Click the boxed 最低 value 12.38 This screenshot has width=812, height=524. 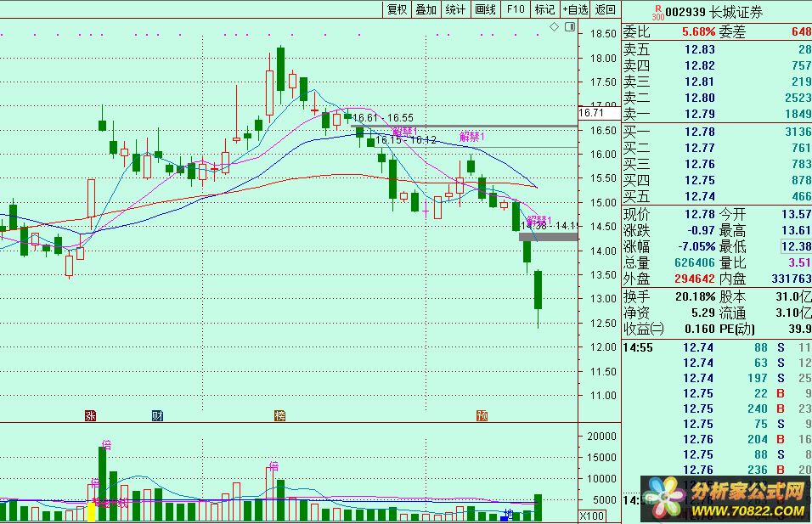796,246
